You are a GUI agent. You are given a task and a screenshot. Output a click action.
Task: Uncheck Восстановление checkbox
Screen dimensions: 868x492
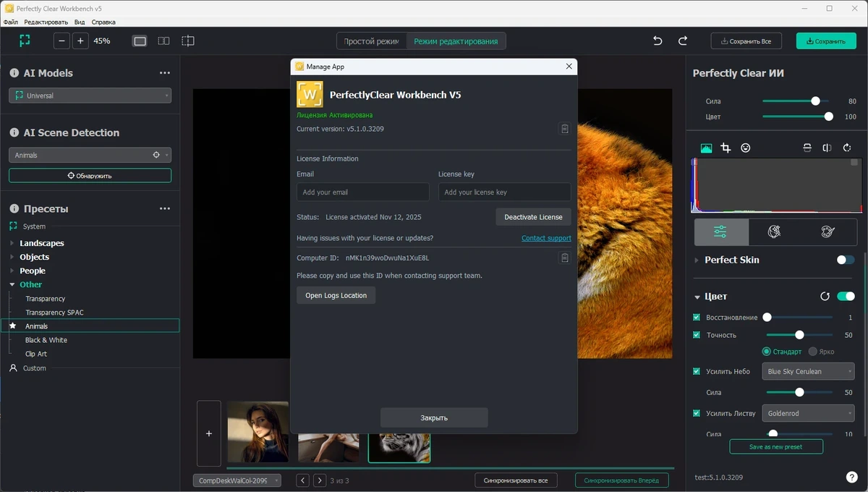(697, 318)
